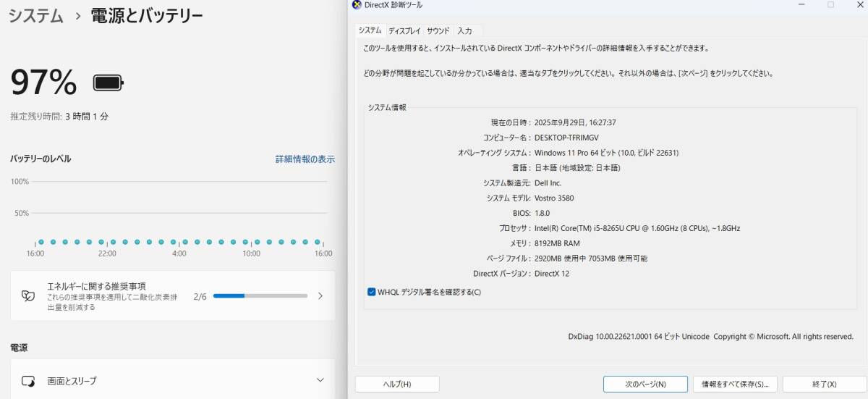Click the energy recommendations progress bar

point(260,295)
